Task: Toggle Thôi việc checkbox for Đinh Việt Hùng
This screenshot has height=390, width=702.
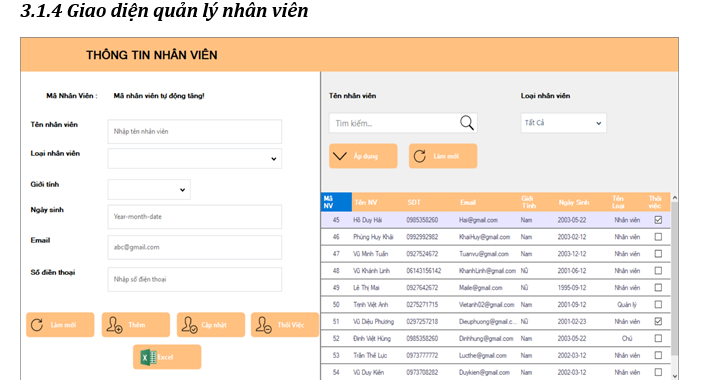Action: (x=658, y=339)
